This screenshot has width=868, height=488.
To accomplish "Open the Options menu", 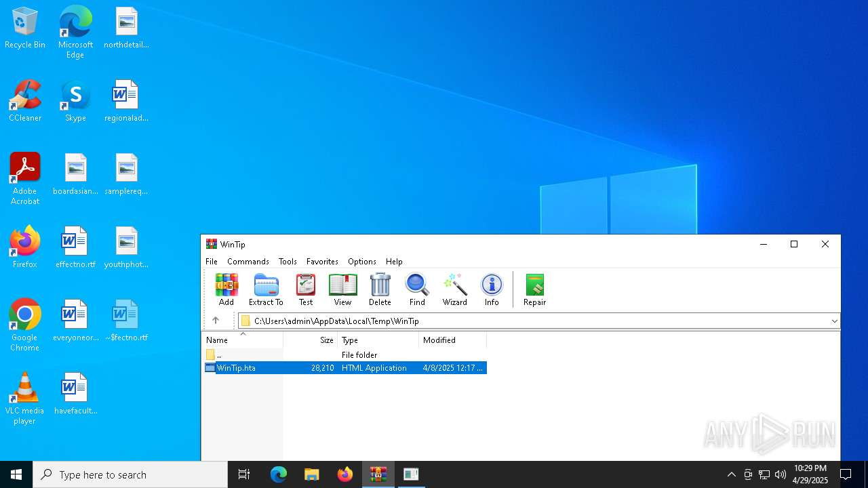I will point(362,261).
